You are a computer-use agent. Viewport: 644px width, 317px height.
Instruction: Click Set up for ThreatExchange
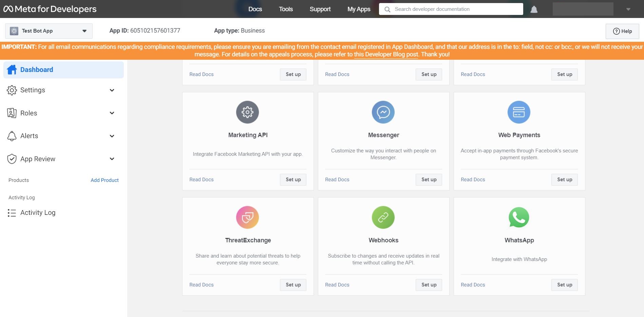tap(293, 285)
